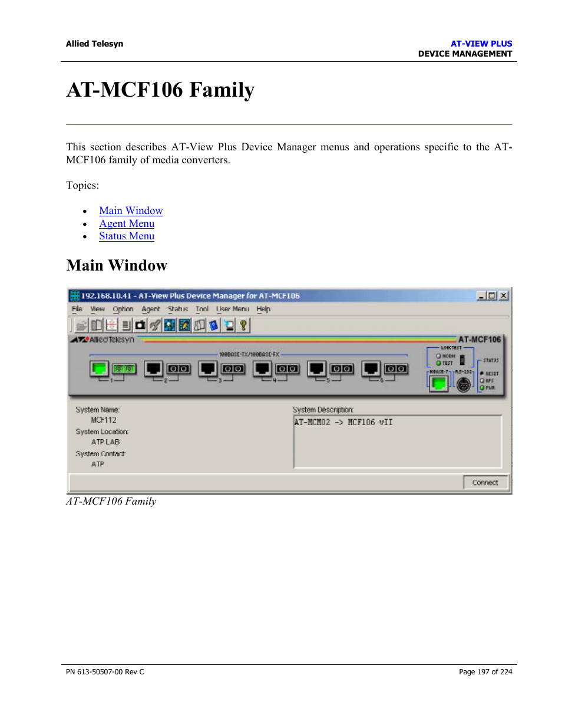This screenshot has height=728, width=562.
Task: Click the wrench tool toolbar icon
Action: 155,325
